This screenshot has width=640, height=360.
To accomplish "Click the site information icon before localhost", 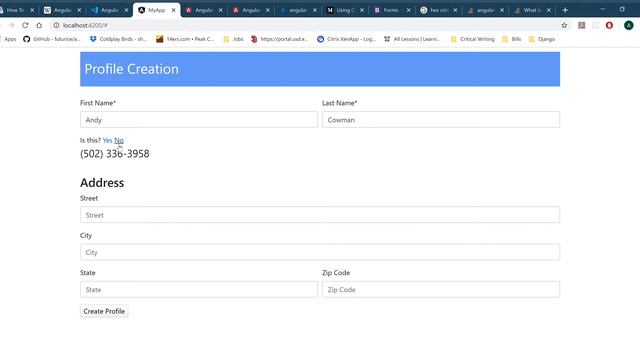I will tap(56, 25).
